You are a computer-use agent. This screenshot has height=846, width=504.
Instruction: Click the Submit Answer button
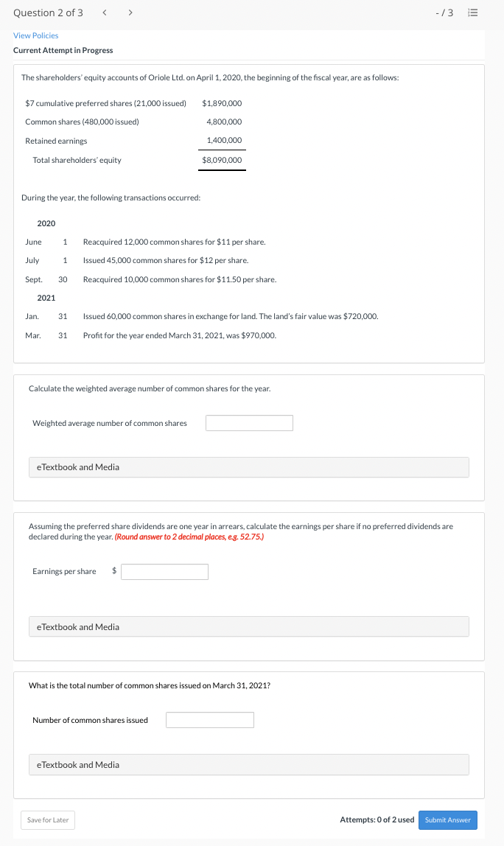click(447, 819)
